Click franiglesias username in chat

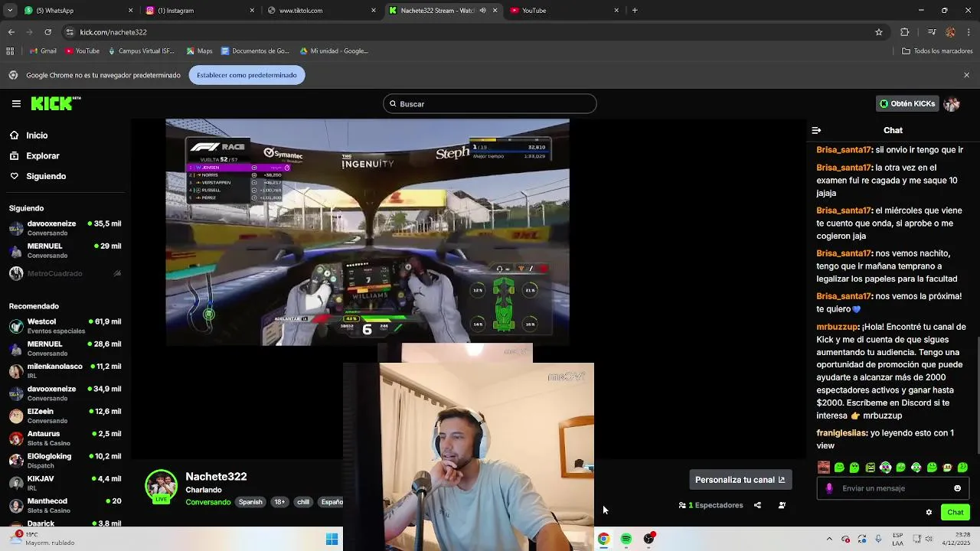pos(841,433)
